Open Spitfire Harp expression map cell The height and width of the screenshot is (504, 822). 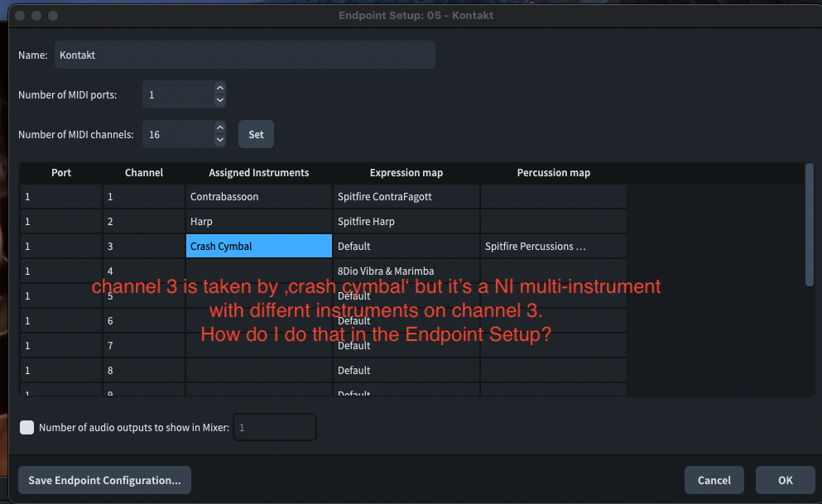(x=406, y=222)
